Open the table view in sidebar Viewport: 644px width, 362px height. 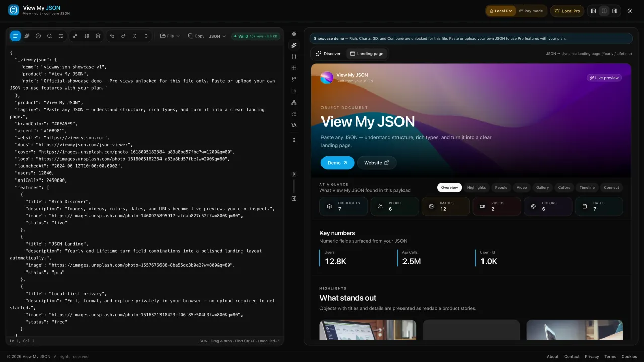coord(294,68)
